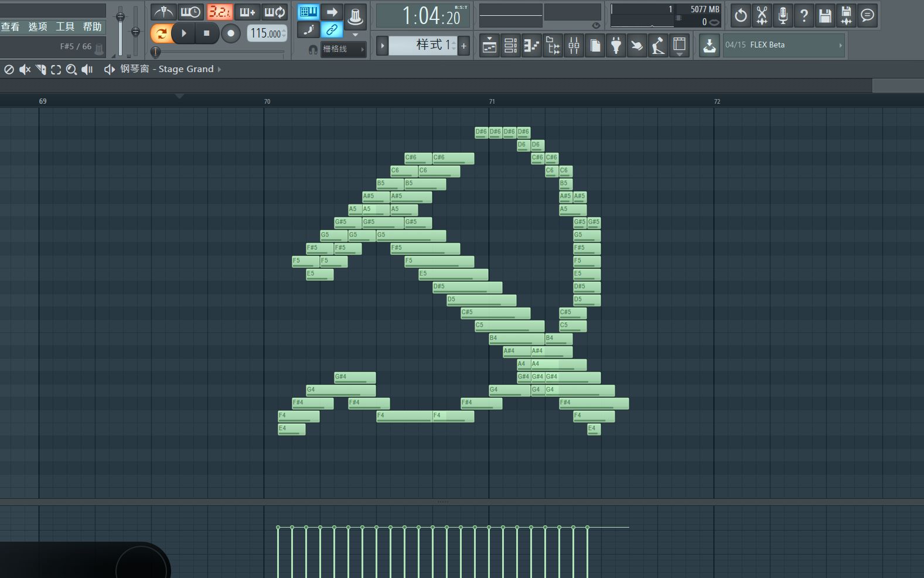The height and width of the screenshot is (578, 924).
Task: Open the snap selector showing 栅格线
Action: 343,49
